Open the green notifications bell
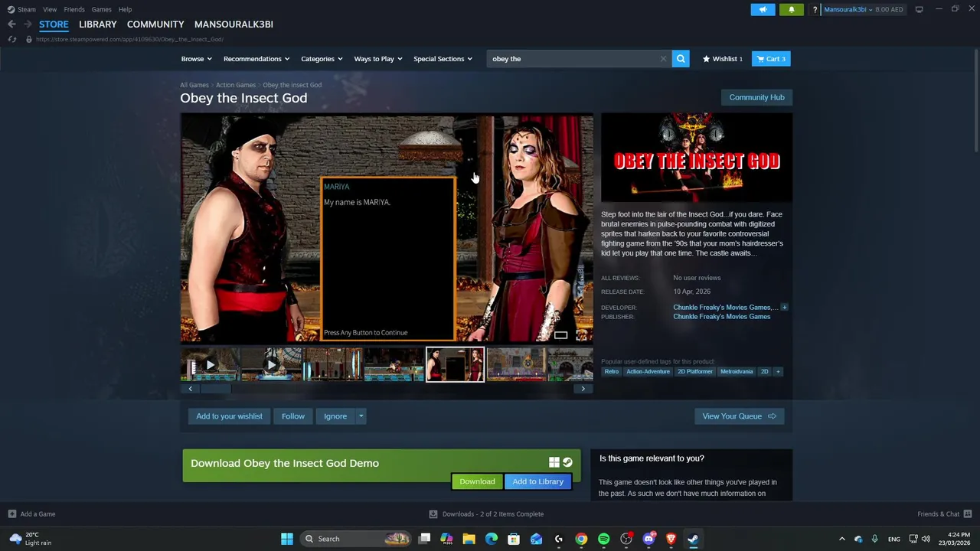 click(x=791, y=9)
